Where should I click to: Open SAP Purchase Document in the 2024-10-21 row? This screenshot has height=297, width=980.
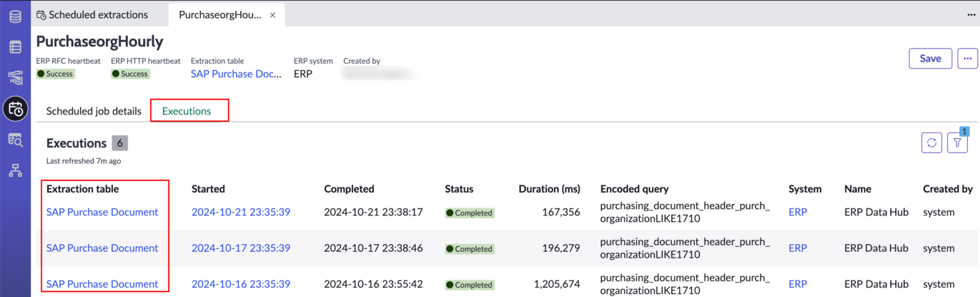(x=102, y=212)
